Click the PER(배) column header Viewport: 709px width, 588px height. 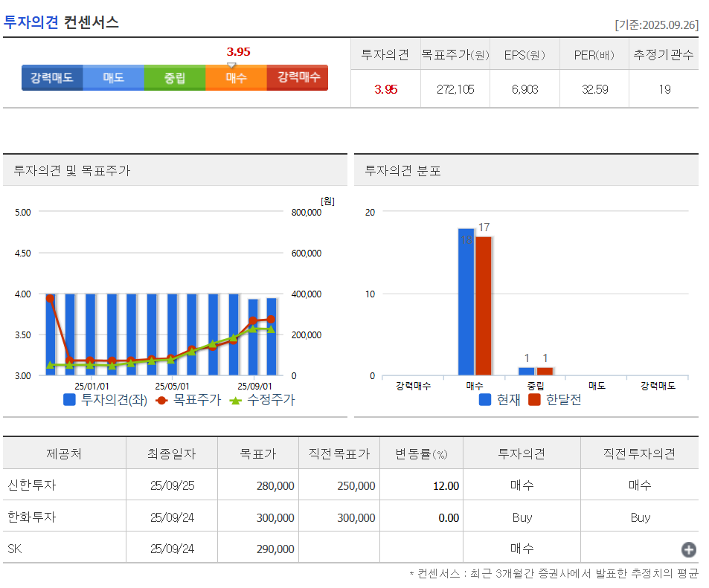point(594,55)
